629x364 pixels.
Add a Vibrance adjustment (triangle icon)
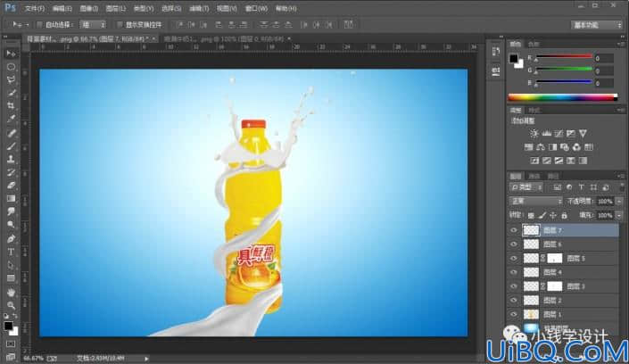(583, 133)
